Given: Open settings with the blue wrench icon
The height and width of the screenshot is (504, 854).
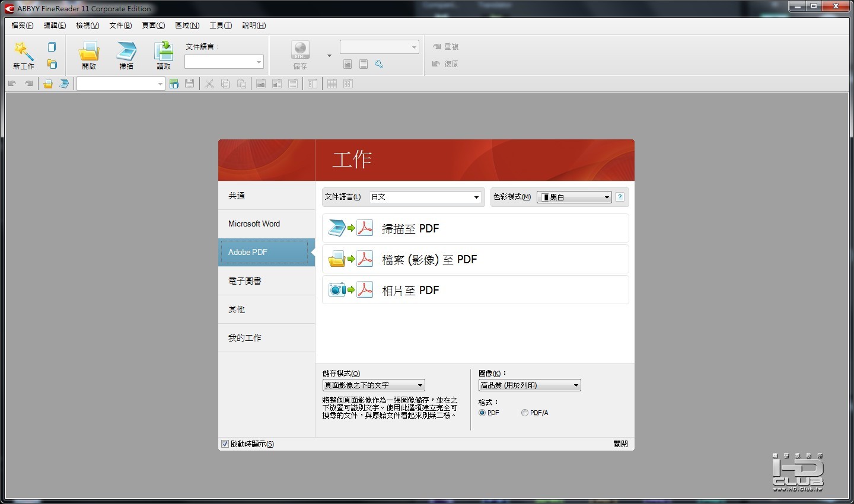Looking at the screenshot, I should tap(379, 64).
